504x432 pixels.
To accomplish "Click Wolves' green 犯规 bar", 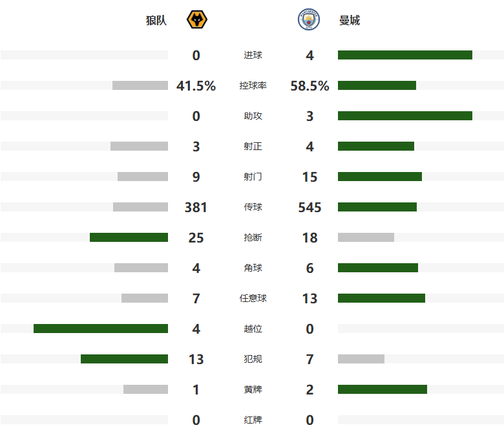I will [124, 359].
